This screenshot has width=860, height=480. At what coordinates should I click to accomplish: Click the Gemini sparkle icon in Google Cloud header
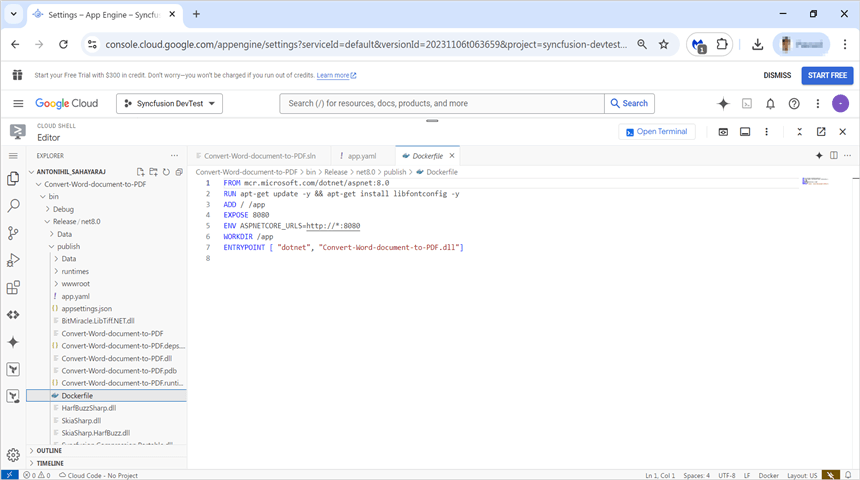tap(724, 103)
